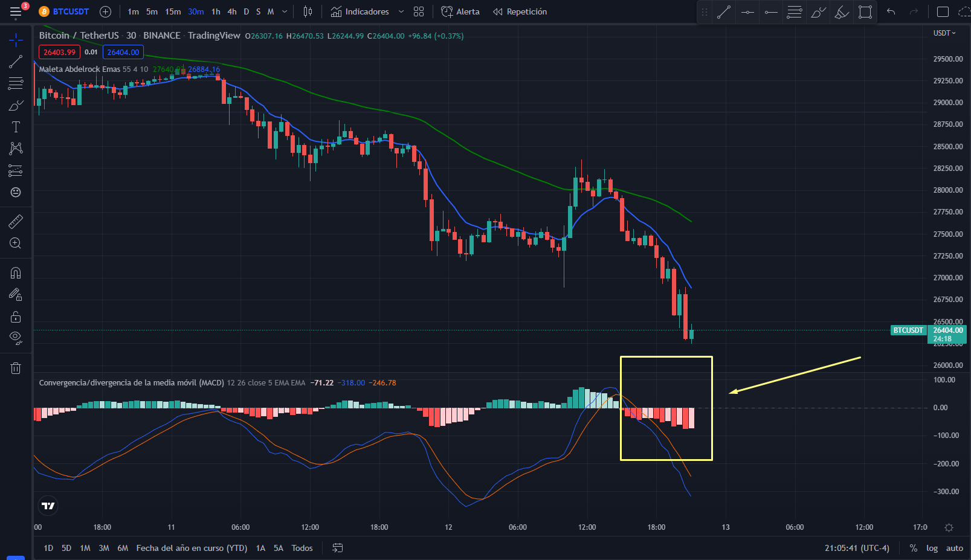This screenshot has height=560, width=971.
Task: Toggle magnet mode for drawings
Action: 16,273
